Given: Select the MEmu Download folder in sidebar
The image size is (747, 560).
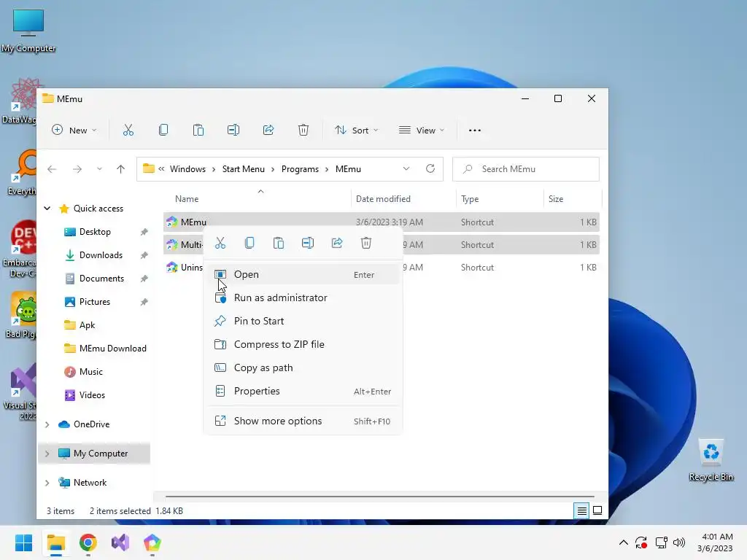Looking at the screenshot, I should [112, 349].
